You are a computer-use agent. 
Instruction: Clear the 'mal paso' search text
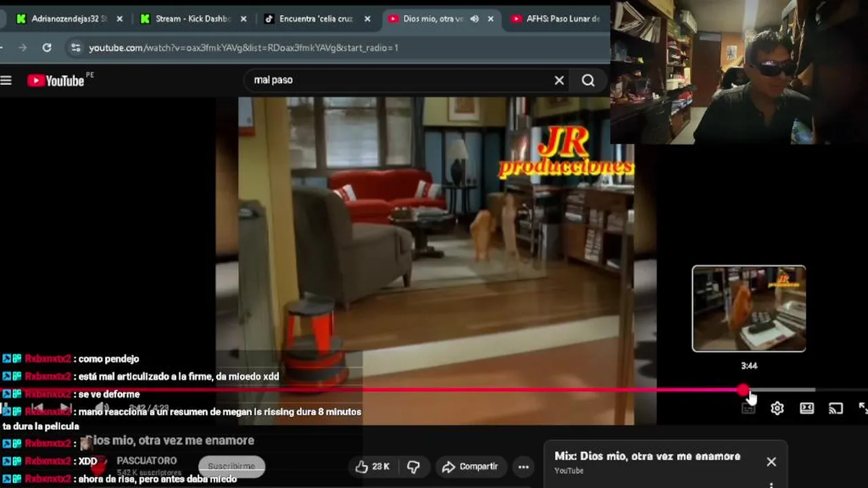559,81
